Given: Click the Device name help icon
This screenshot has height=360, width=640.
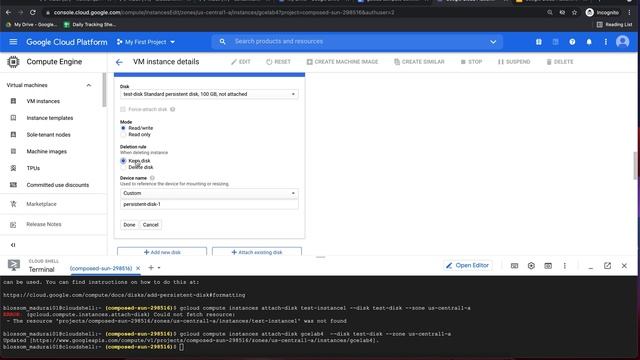Looking at the screenshot, I should click(152, 178).
